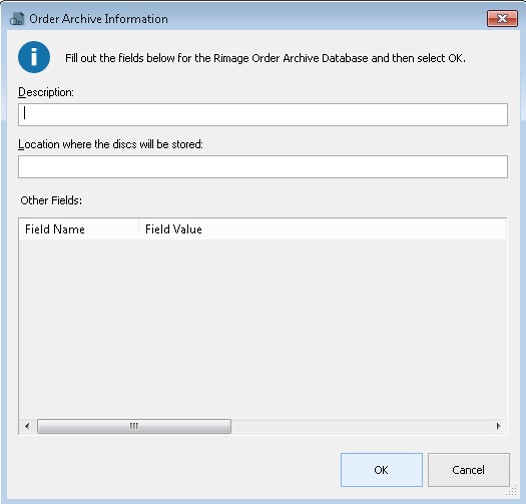Click the empty scrollbar track right of thumb
The height and width of the screenshot is (504, 526).
pos(361,426)
